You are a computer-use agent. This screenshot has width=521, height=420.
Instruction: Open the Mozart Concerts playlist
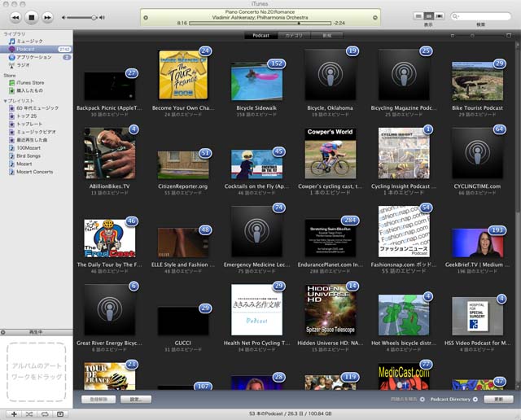click(x=37, y=172)
